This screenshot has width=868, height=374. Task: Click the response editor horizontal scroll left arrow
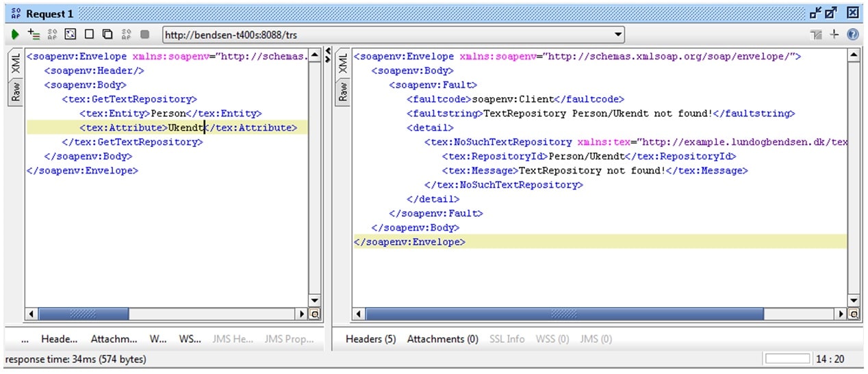tap(358, 314)
